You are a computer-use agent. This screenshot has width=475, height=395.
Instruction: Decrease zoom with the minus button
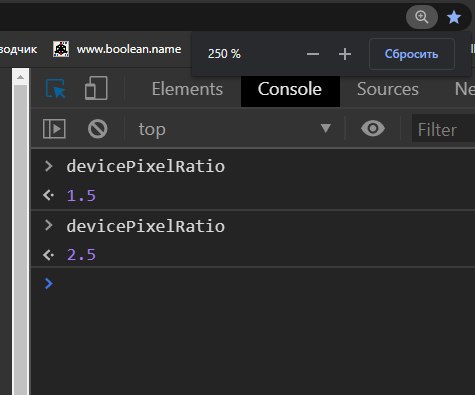[x=313, y=54]
